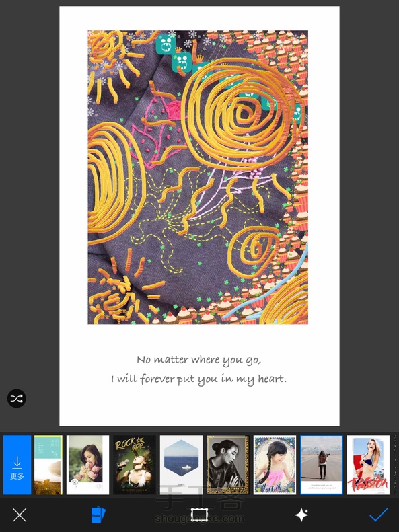
Task: Tap the 'No matter where you go' caption
Action: (x=198, y=360)
